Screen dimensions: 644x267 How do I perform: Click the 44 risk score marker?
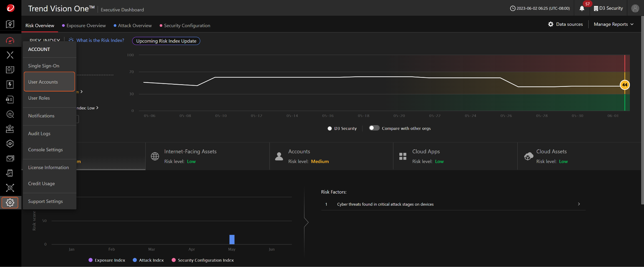(625, 85)
